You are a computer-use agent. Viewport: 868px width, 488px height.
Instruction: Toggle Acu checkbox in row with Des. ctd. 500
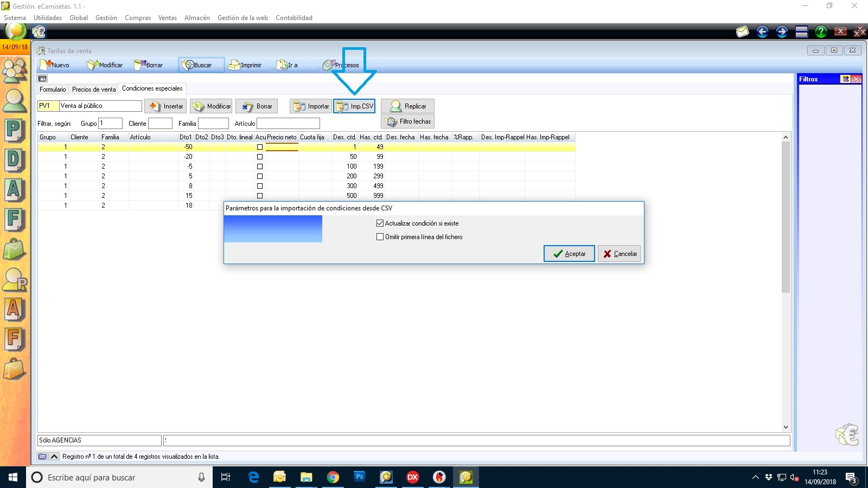tap(260, 196)
